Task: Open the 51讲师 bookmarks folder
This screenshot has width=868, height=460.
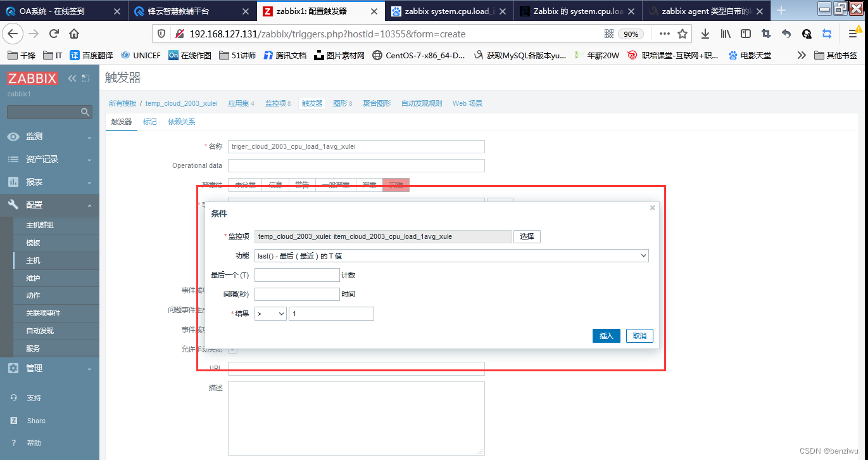Action: click(x=237, y=55)
